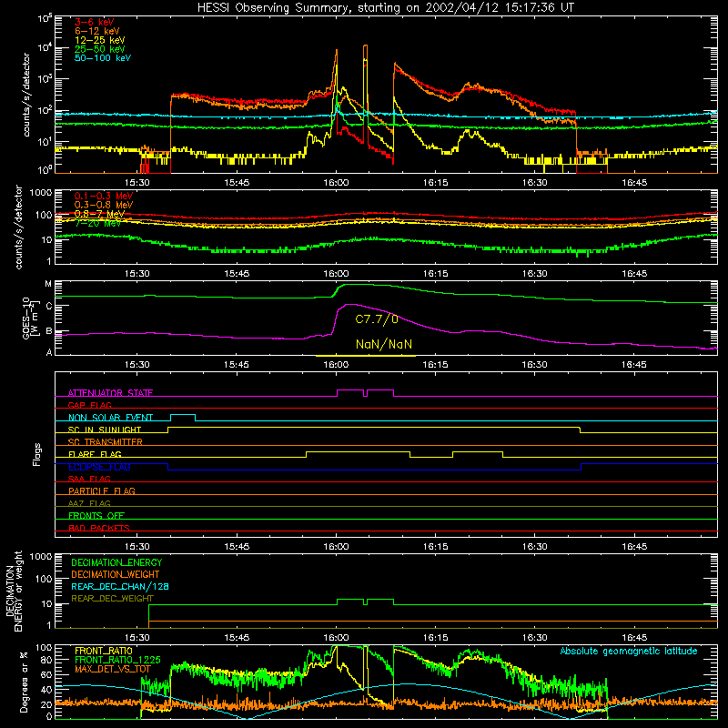This screenshot has width=728, height=728.
Task: Click the ATTENUATOR STATE flag label
Action: point(110,393)
